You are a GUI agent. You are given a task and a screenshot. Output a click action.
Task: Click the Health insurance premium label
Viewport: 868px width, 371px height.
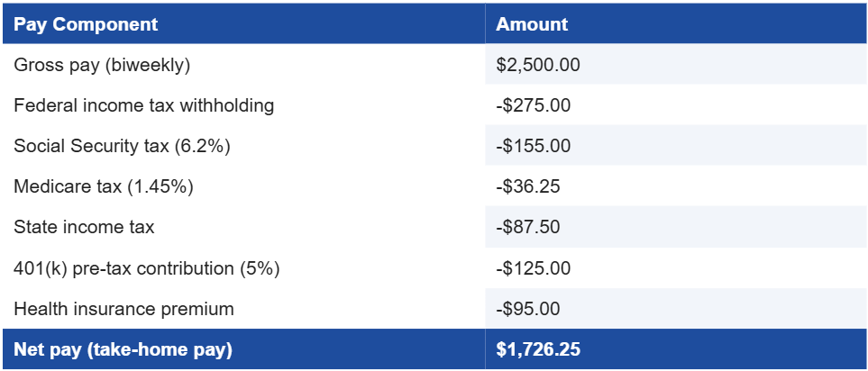124,309
